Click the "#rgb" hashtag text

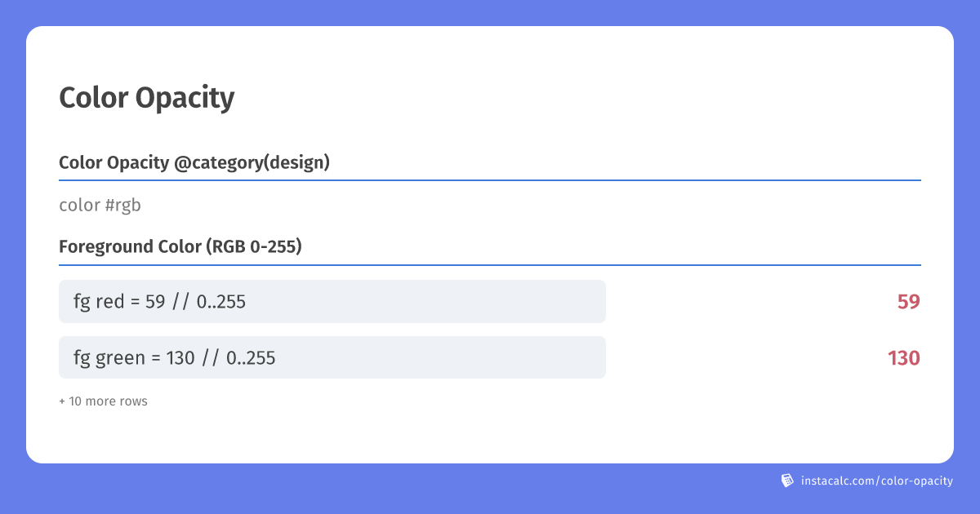(122, 205)
